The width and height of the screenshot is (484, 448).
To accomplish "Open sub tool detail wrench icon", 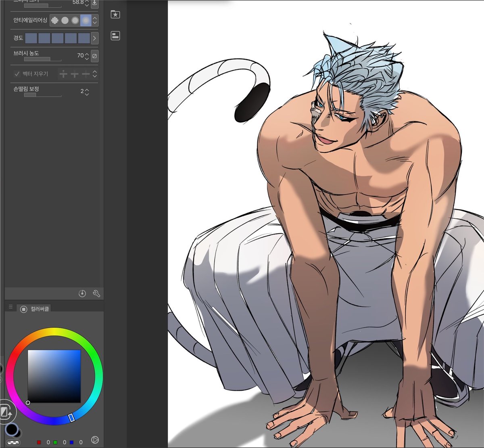I will point(96,293).
